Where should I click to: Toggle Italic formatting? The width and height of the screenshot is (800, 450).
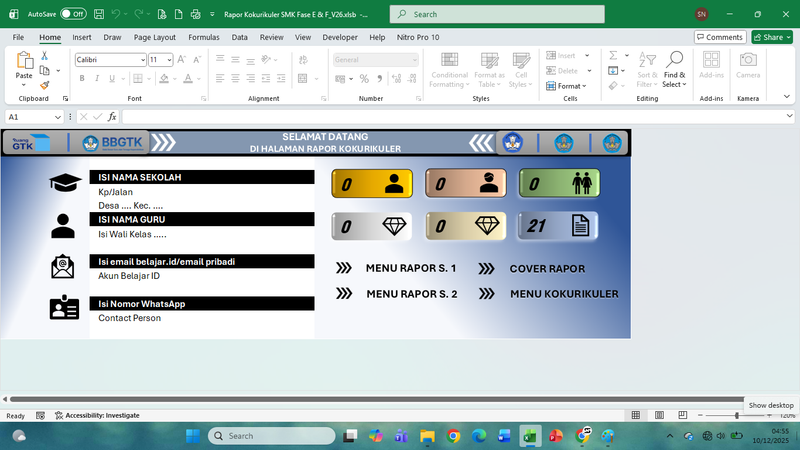click(96, 79)
